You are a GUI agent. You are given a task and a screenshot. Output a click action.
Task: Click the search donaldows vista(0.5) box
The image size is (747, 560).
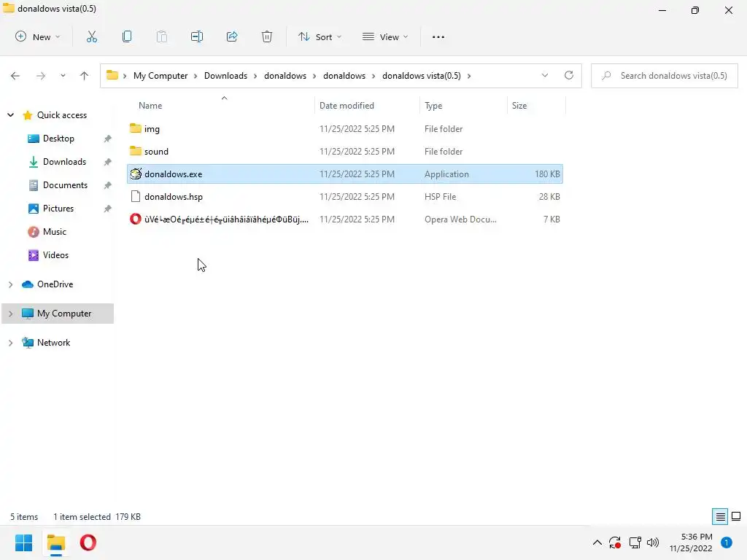pyautogui.click(x=665, y=76)
